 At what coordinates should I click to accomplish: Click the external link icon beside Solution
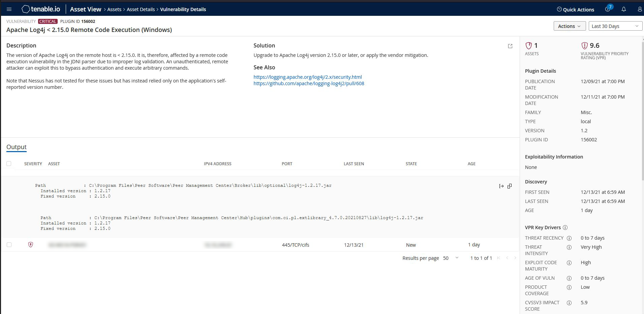click(x=510, y=46)
